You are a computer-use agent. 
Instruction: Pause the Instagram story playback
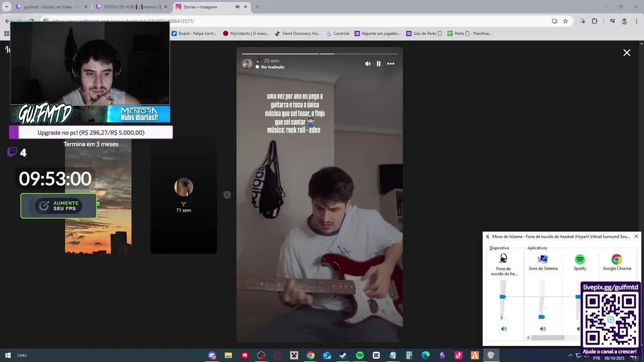(379, 64)
